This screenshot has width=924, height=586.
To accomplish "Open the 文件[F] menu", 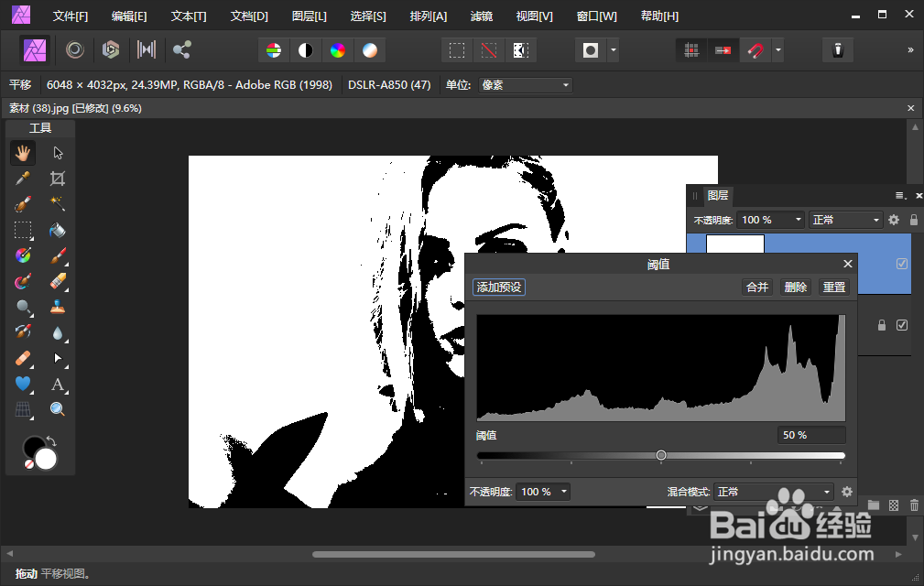I will pos(71,16).
